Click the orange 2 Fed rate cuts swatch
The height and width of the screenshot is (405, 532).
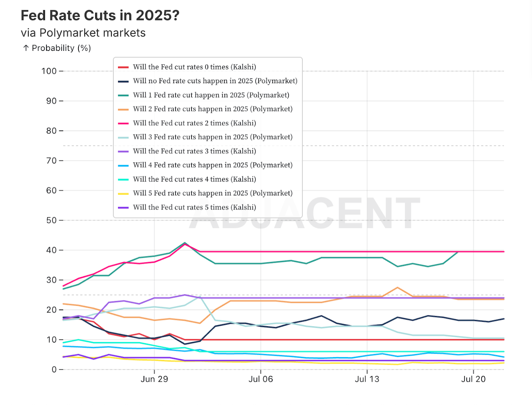(x=124, y=109)
